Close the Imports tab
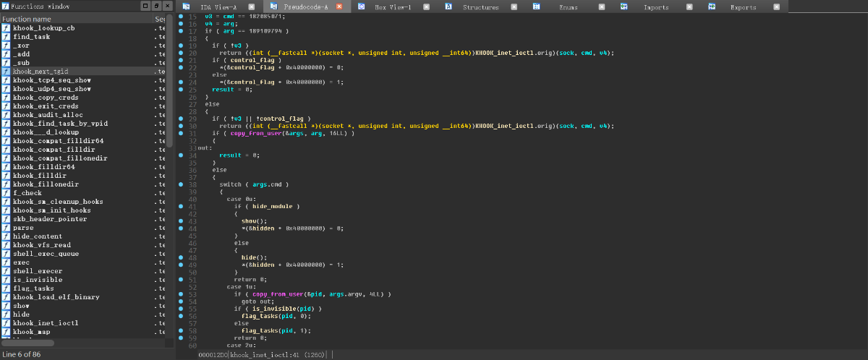This screenshot has width=868, height=360. (x=688, y=7)
